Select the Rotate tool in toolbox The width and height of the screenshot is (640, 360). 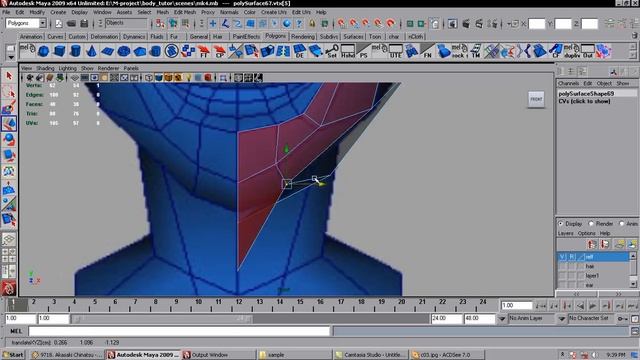coord(9,139)
